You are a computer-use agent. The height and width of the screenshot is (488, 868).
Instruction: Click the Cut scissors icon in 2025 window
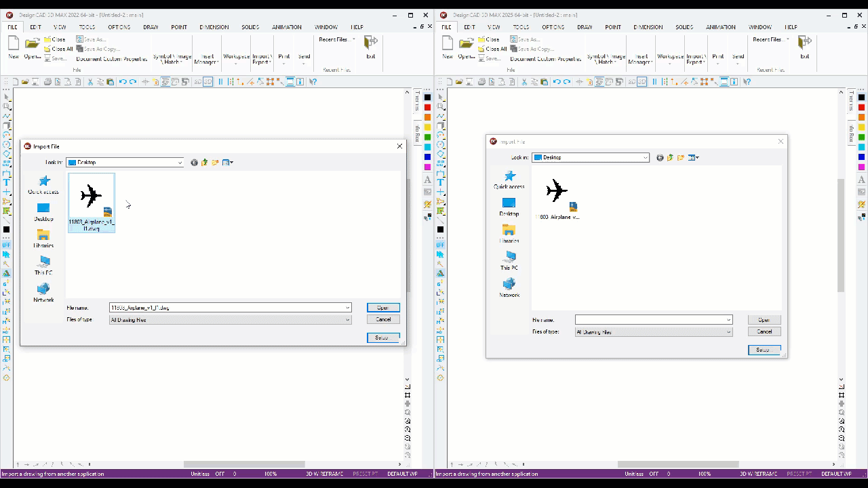[524, 81]
